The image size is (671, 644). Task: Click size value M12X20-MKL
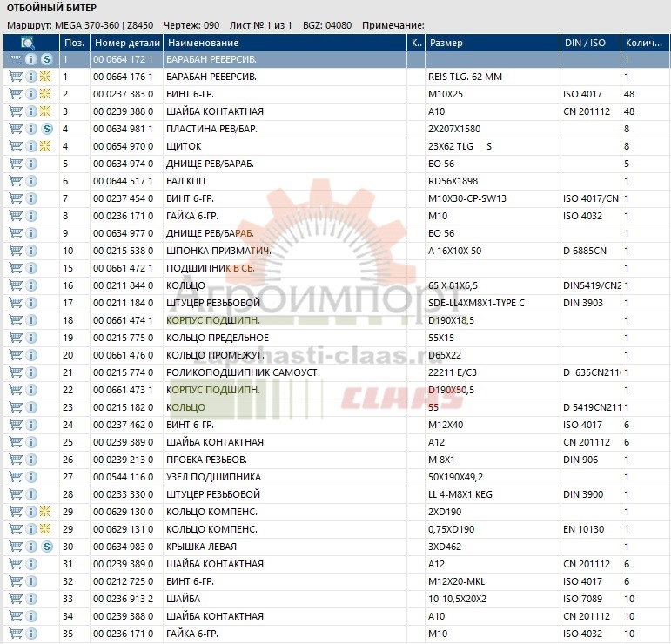tap(456, 581)
